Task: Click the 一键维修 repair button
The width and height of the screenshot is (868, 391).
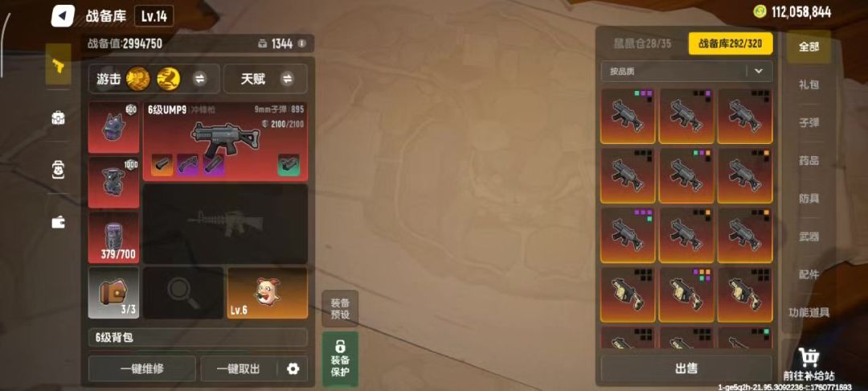Action: pyautogui.click(x=142, y=368)
